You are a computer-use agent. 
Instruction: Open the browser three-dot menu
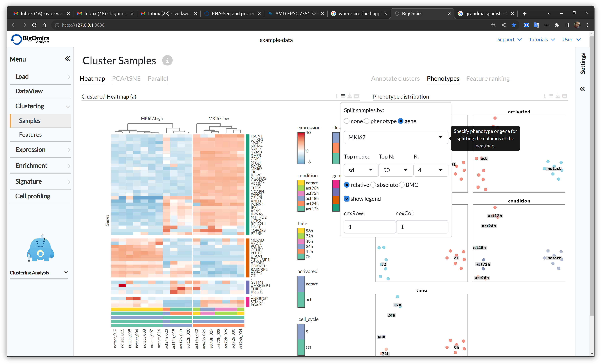(x=587, y=25)
